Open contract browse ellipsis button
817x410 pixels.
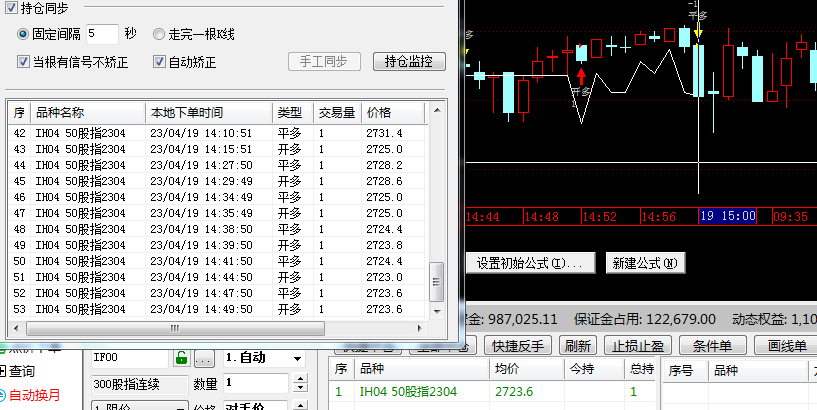[x=204, y=358]
